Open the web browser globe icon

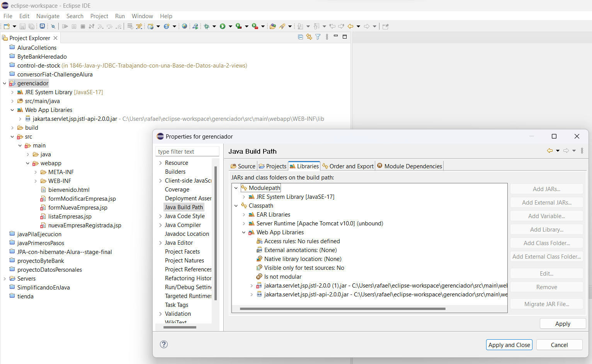pyautogui.click(x=184, y=26)
